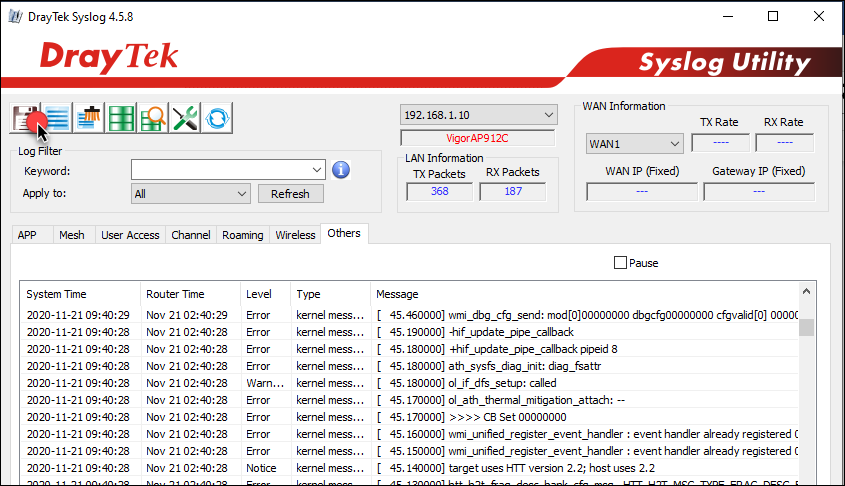Select the ath_sysfs_diag_init message row
Viewport: 845px width, 486px height.
coord(410,366)
